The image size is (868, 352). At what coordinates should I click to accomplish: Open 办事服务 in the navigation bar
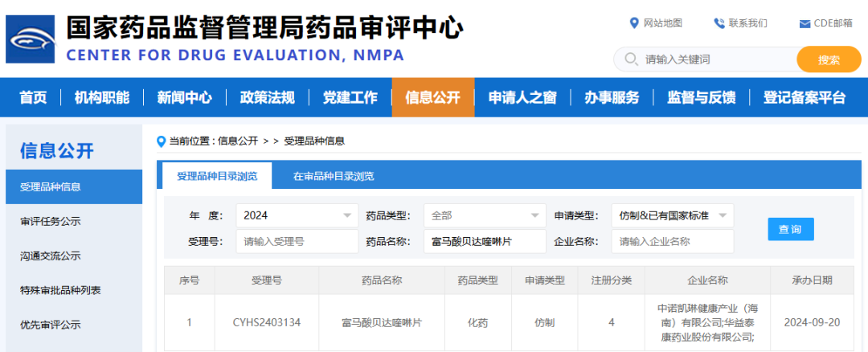point(612,97)
